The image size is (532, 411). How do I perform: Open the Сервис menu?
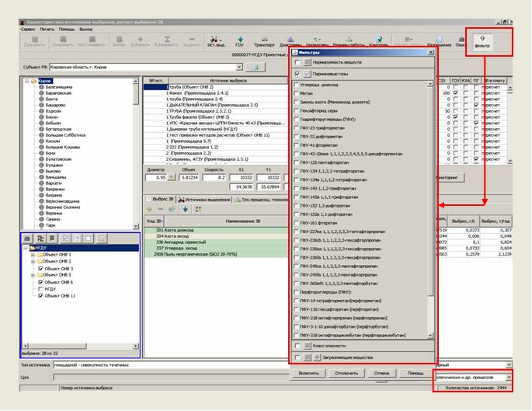pos(27,29)
